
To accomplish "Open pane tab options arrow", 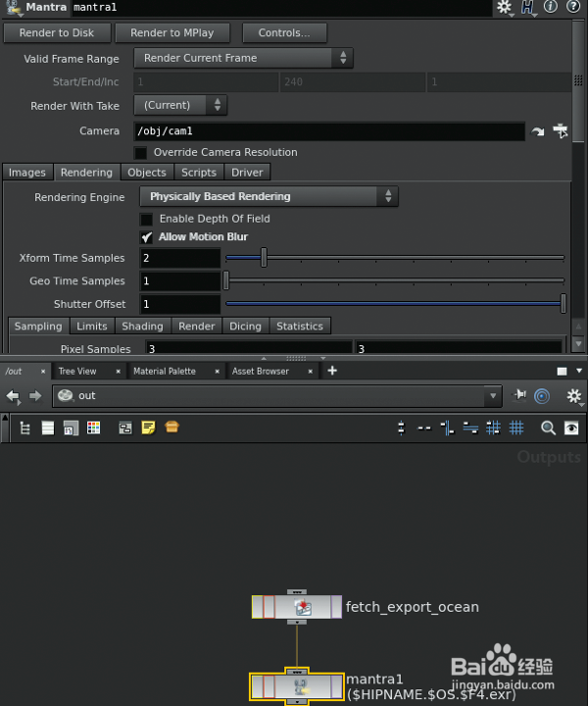I will [x=579, y=371].
